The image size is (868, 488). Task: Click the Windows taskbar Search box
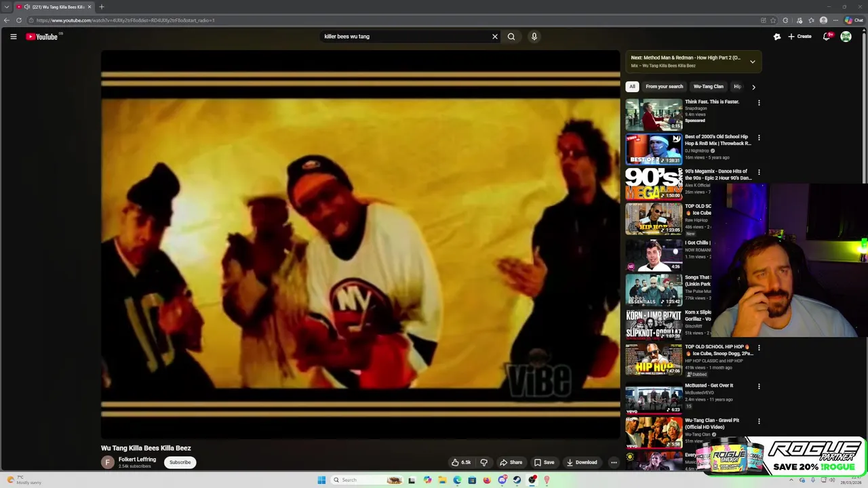(x=367, y=480)
